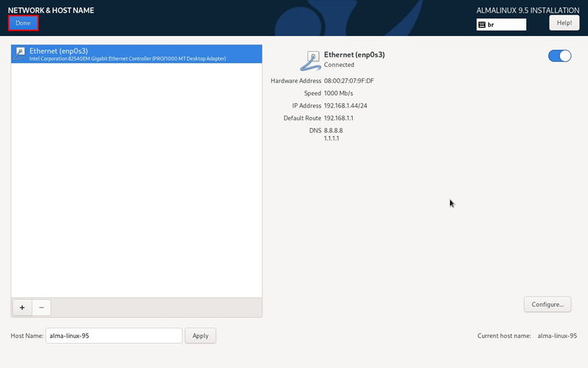
Task: Click the Current host name value alma-linux-95
Action: (557, 336)
